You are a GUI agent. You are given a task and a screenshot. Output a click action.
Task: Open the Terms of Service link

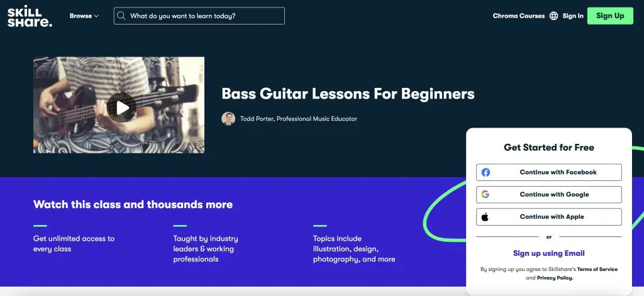597,270
